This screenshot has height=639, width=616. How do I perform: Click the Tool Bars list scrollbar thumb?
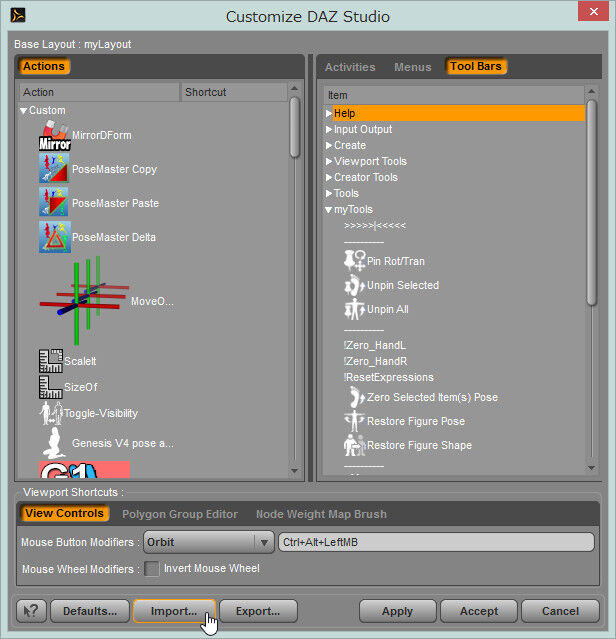click(x=592, y=202)
